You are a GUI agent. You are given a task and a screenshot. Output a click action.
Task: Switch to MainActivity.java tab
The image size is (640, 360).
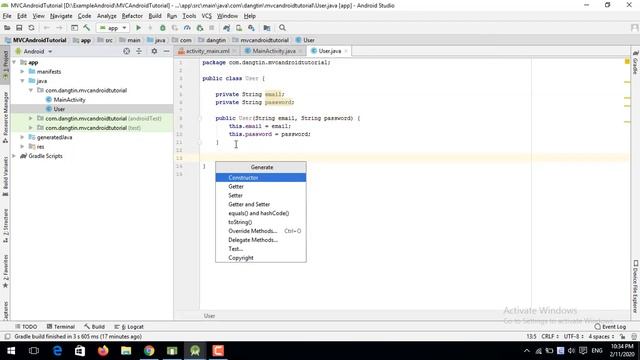273,51
